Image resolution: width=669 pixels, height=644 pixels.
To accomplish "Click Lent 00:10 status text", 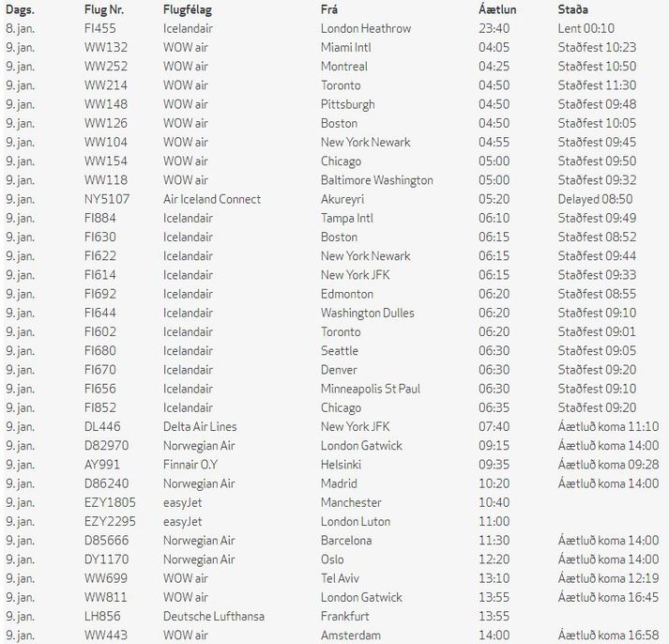I will coord(586,28).
